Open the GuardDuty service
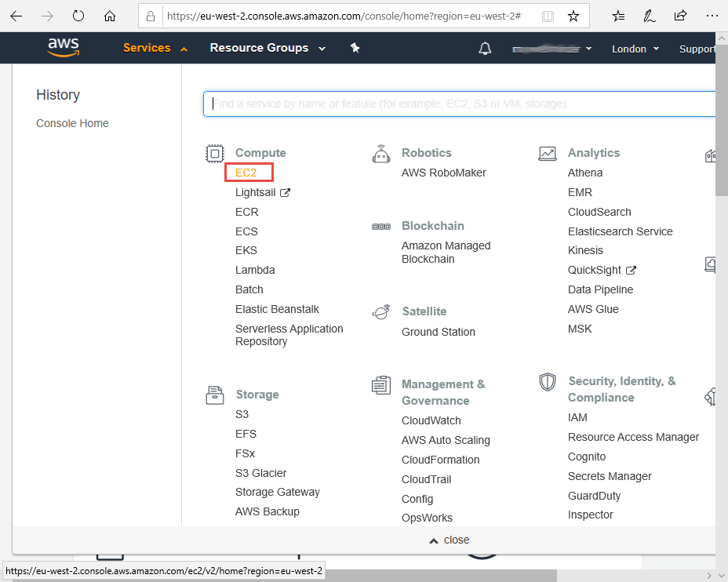Viewport: 728px width, 582px height. pyautogui.click(x=595, y=496)
